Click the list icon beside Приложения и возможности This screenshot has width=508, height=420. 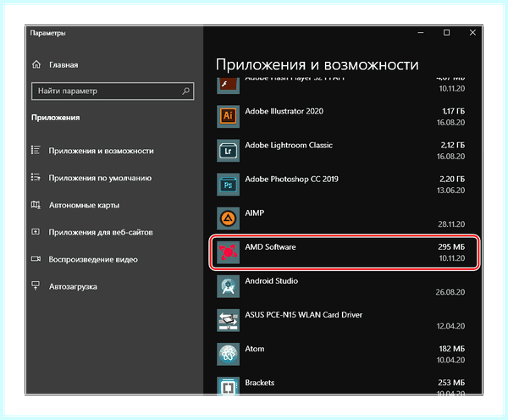coord(36,150)
